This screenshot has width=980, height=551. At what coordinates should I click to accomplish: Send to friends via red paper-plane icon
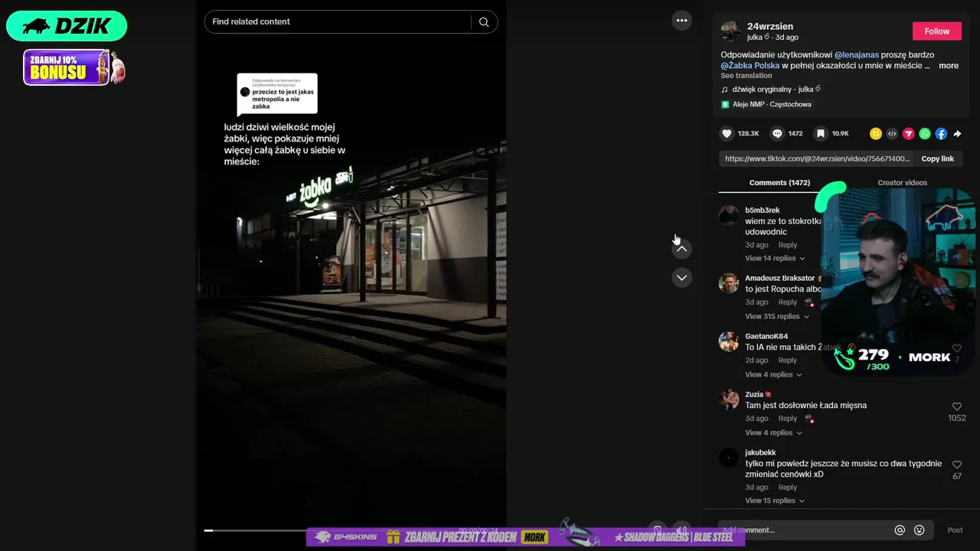[908, 133]
